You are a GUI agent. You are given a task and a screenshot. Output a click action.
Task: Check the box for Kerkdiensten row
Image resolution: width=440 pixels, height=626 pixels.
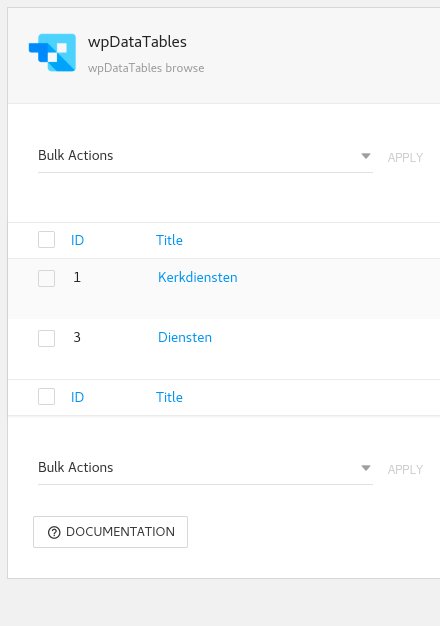tap(46, 278)
